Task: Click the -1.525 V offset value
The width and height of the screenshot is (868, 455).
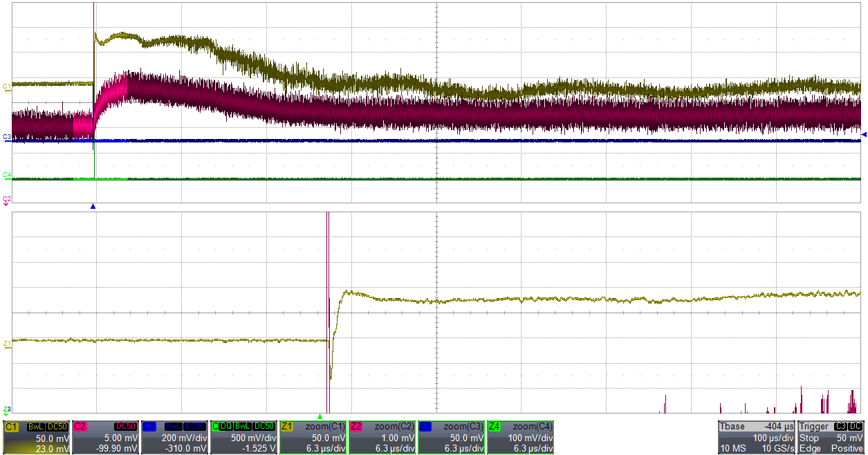Action: pyautogui.click(x=259, y=449)
